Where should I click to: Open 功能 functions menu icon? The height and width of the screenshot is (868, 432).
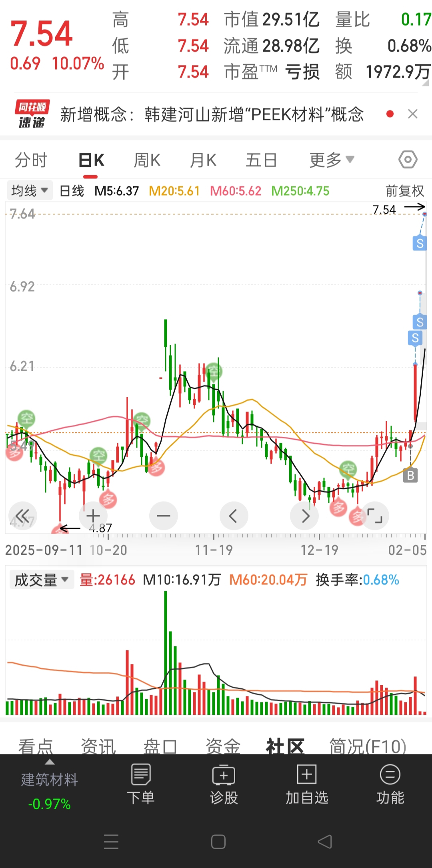(390, 784)
